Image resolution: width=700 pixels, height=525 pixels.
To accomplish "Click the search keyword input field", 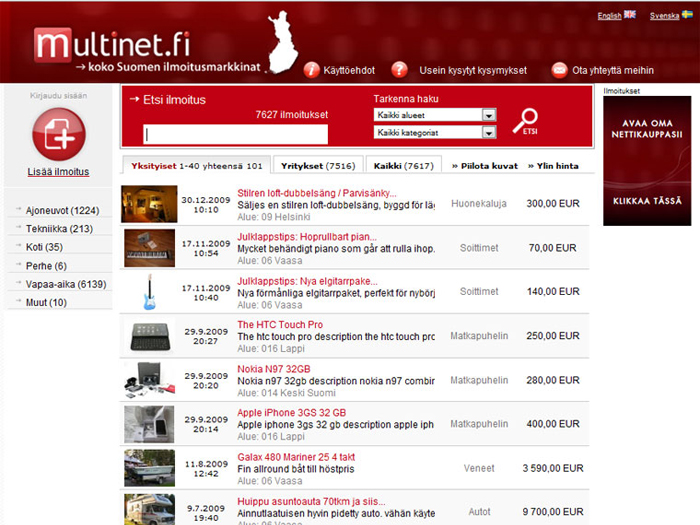I will point(235,134).
